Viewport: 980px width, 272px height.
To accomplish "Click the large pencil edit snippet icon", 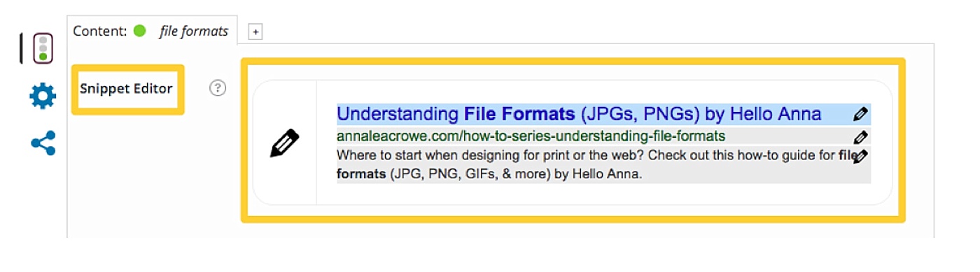I will click(x=285, y=143).
